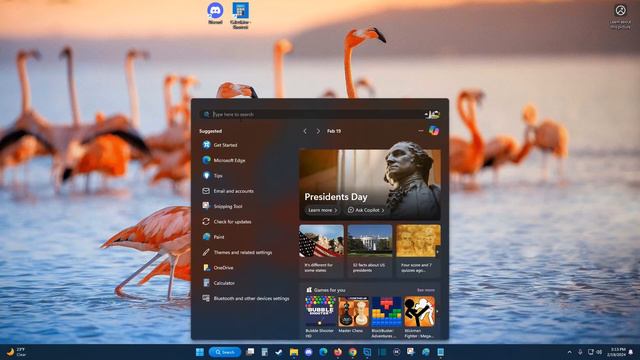Screen dimensions: 640x360
Task: Go to previous day in search highlights
Action: pos(305,131)
